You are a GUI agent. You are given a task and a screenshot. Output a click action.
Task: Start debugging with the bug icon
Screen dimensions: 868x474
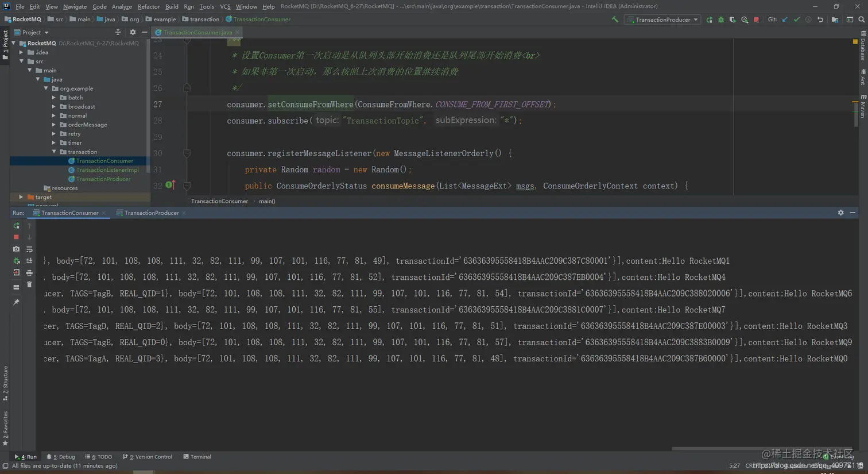[721, 20]
